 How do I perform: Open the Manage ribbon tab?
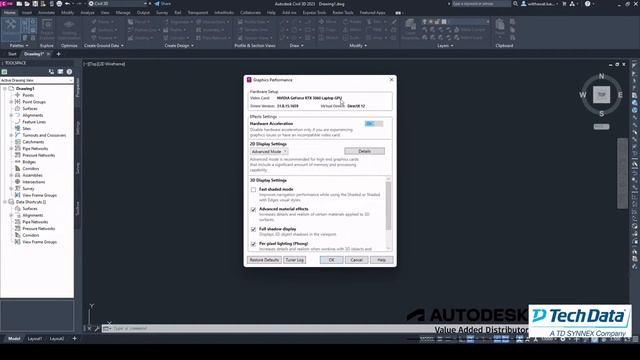123,13
